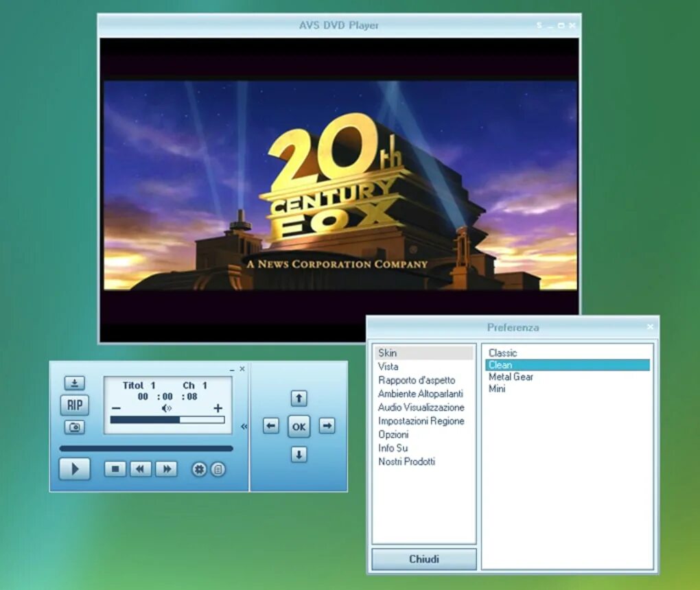This screenshot has height=590, width=700.
Task: Click the volume level bar
Action: 167,419
